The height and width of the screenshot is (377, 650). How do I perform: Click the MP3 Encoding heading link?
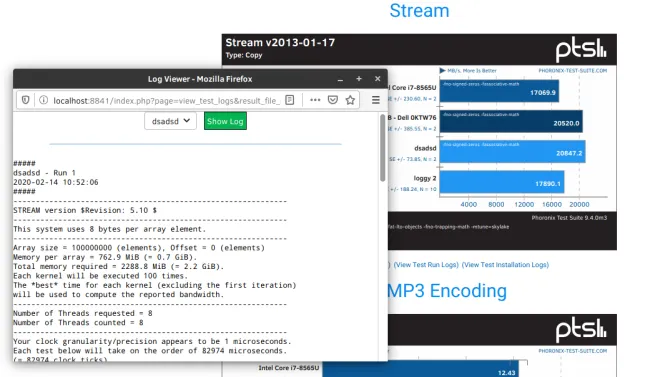447,291
